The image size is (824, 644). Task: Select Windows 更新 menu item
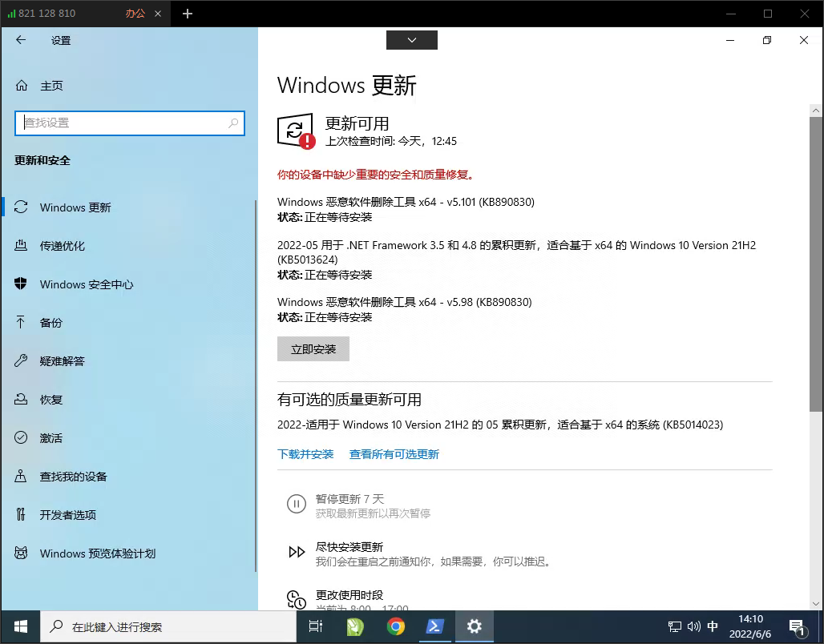click(x=130, y=207)
